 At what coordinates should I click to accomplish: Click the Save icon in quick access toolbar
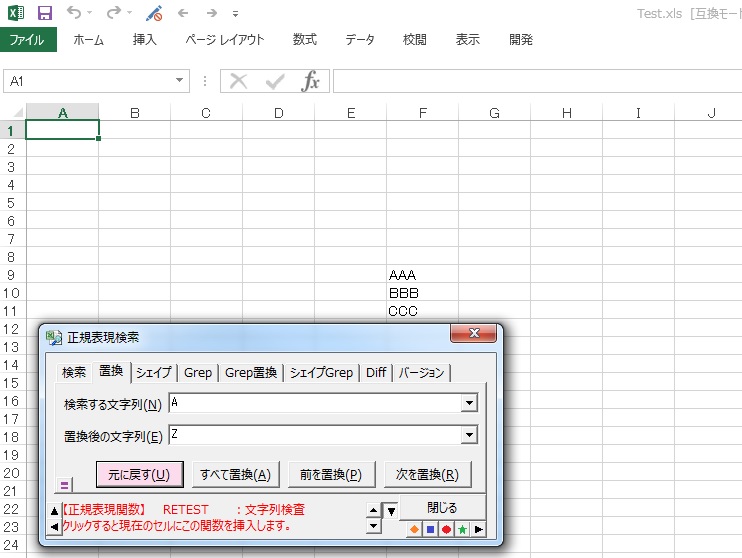(44, 13)
